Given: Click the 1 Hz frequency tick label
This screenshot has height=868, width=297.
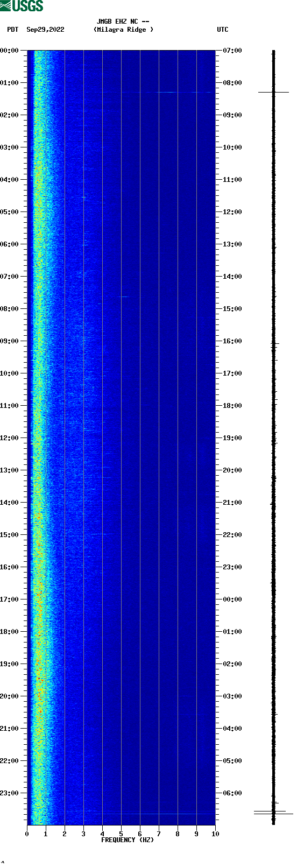Looking at the screenshot, I should point(46,834).
